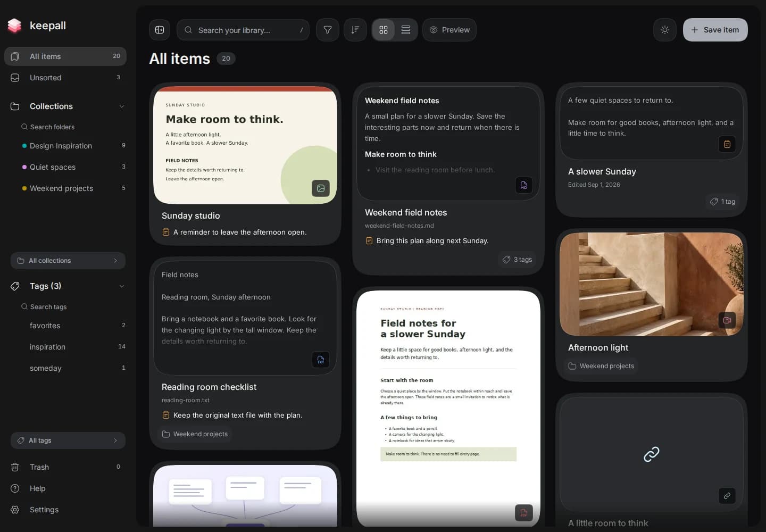Open Design Inspiration collection

[x=73, y=146]
